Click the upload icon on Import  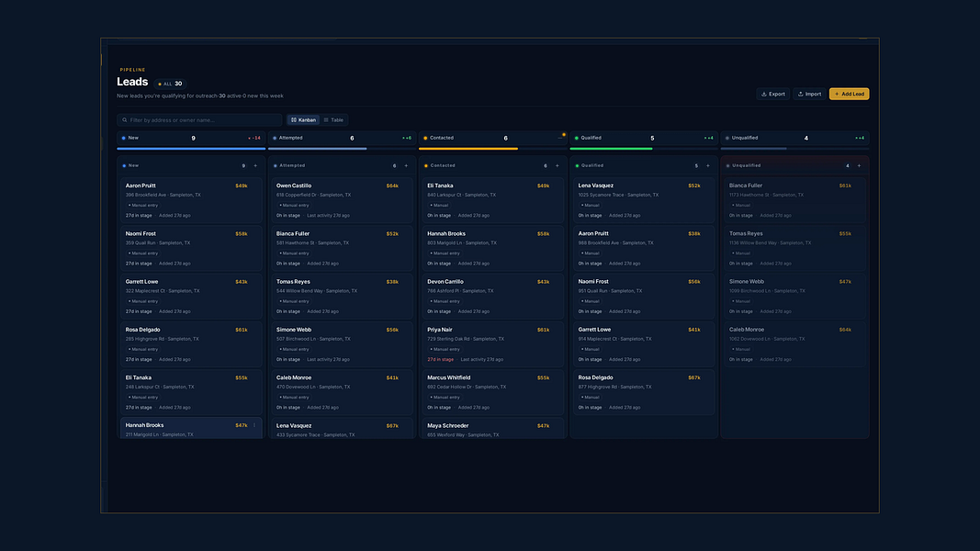pos(801,94)
